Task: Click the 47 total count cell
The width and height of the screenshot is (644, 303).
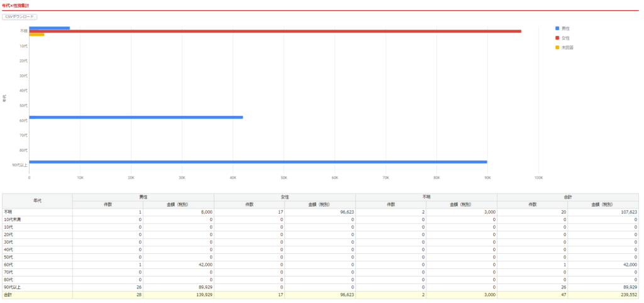Action: [x=532, y=295]
